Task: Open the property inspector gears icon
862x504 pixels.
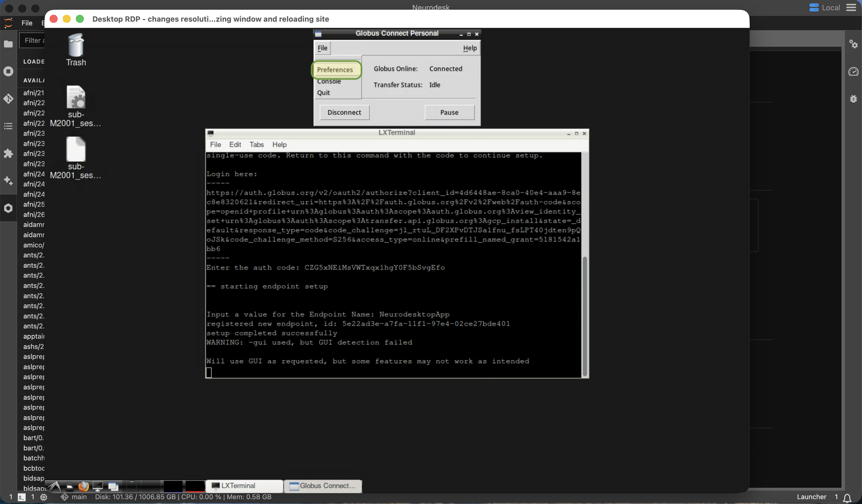Action: (853, 44)
